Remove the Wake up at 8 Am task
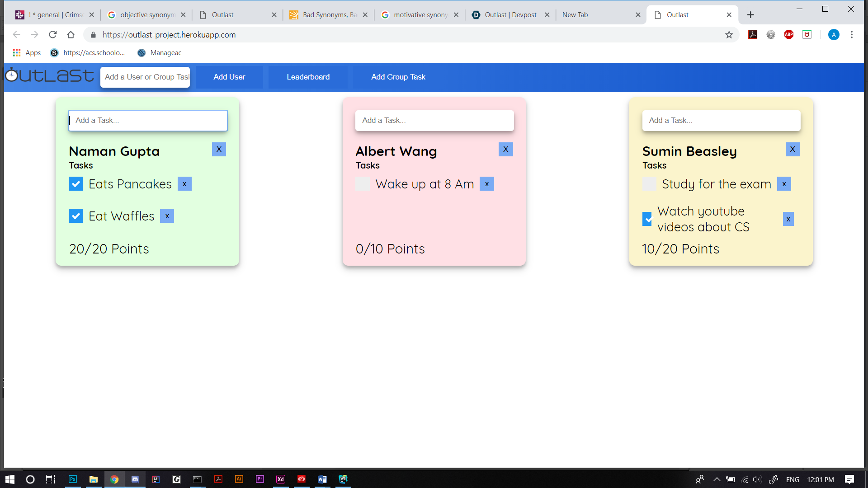The height and width of the screenshot is (488, 868). [486, 184]
